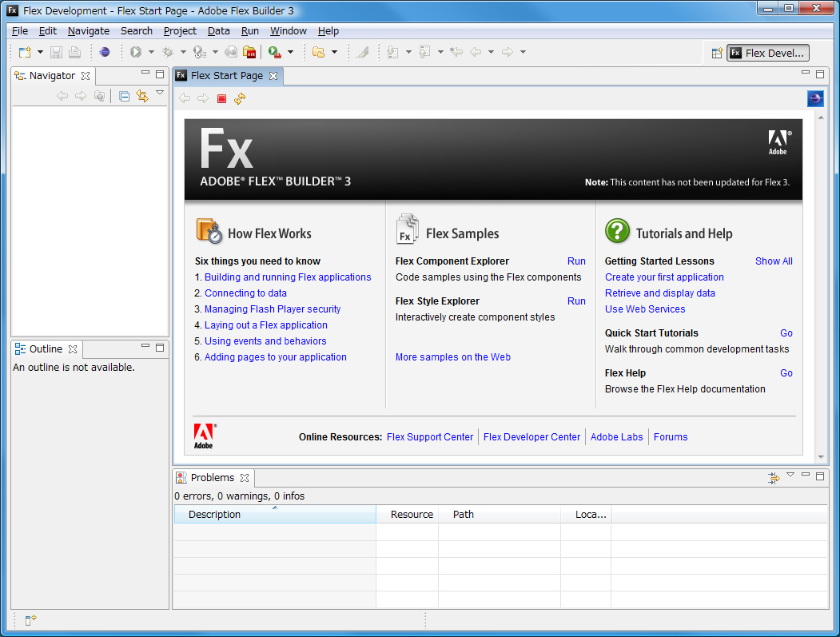Click the Last Edit Location icon
Viewport: 840px width, 637px height.
click(456, 52)
